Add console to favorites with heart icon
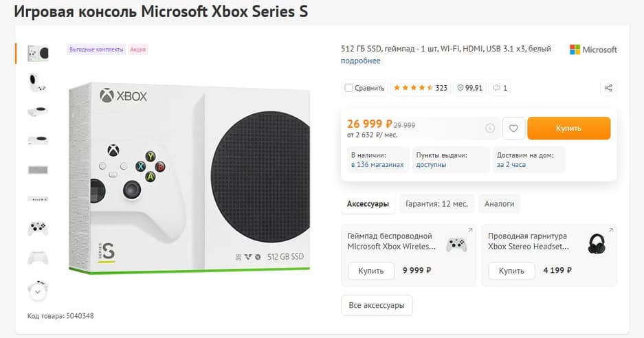The width and height of the screenshot is (644, 338). [513, 128]
